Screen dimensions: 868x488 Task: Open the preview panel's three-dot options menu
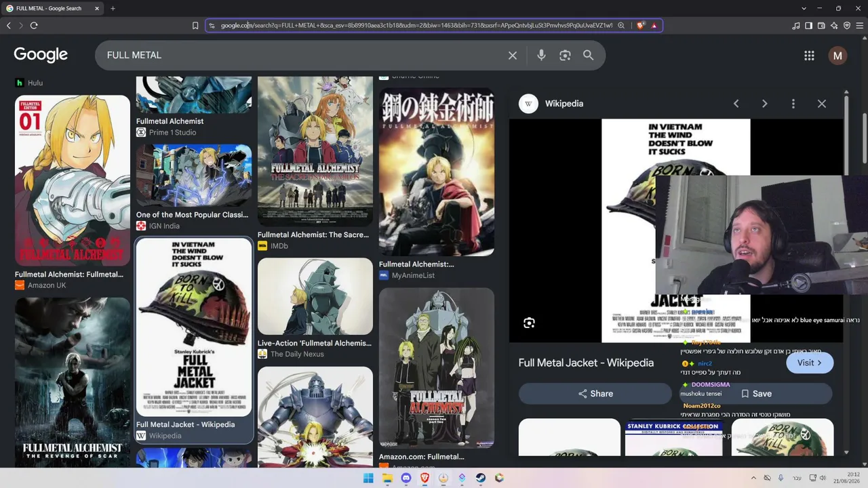793,104
